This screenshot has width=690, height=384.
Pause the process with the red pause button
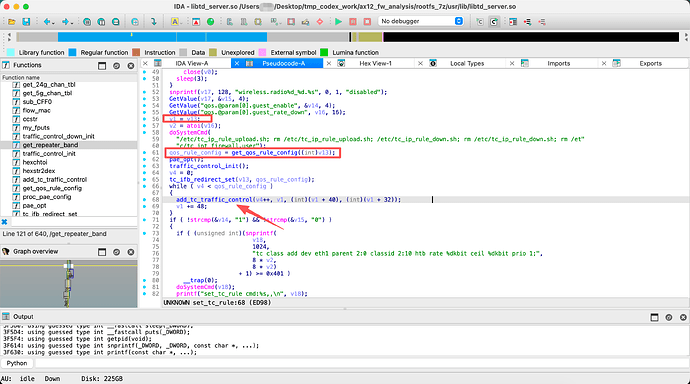(x=353, y=22)
